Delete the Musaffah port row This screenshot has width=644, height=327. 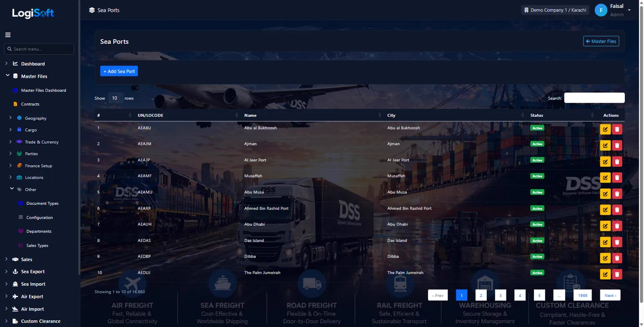tap(617, 177)
